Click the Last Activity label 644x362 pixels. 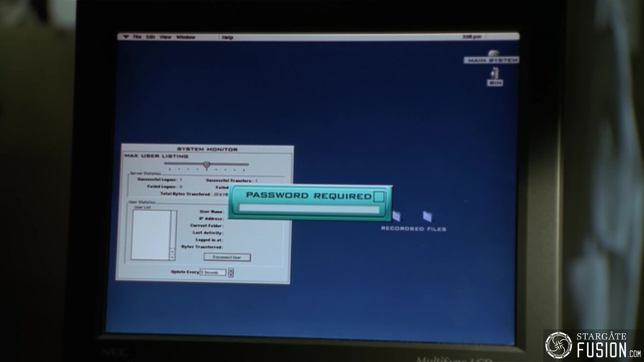pos(208,233)
